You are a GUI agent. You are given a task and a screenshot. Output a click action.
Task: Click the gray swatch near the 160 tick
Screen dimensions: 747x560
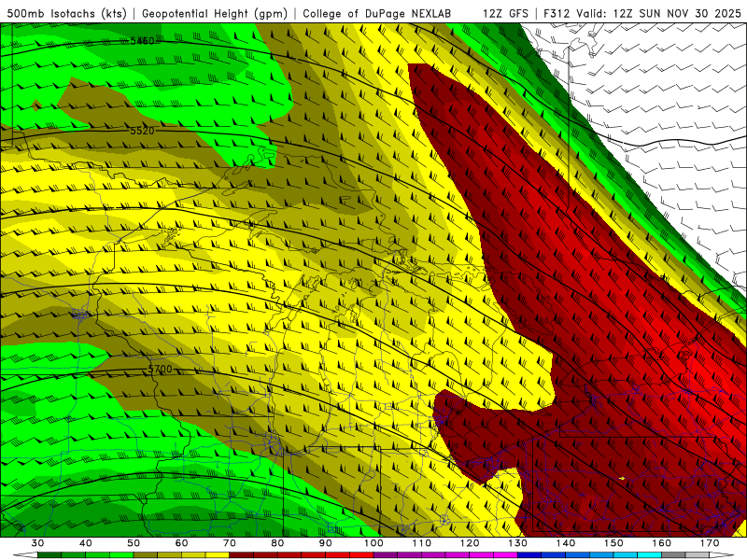(673, 555)
